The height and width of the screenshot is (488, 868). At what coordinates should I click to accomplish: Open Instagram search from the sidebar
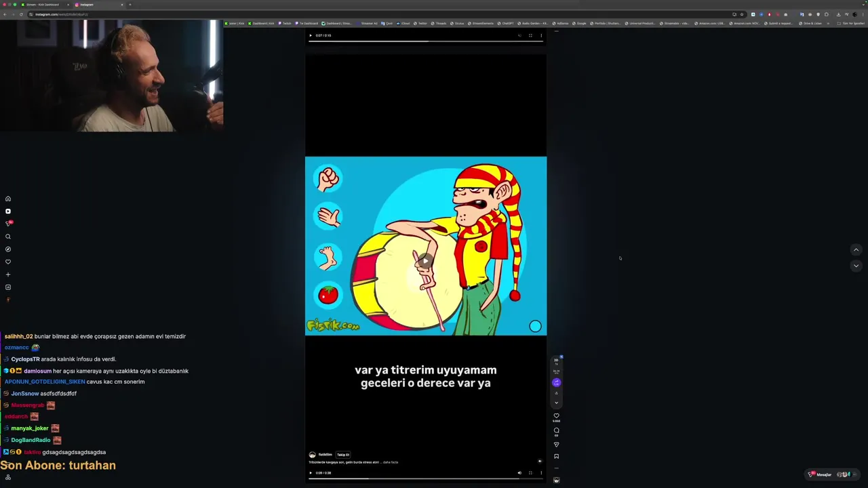8,237
